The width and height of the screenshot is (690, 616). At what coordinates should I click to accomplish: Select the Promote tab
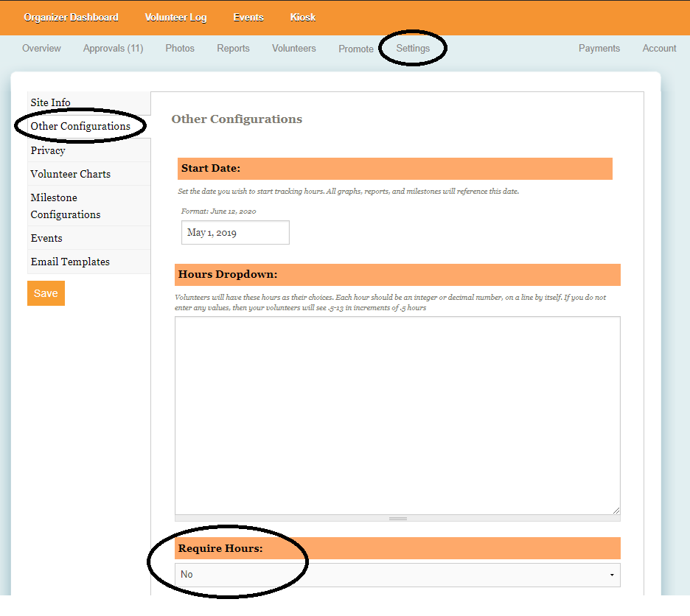(x=356, y=49)
